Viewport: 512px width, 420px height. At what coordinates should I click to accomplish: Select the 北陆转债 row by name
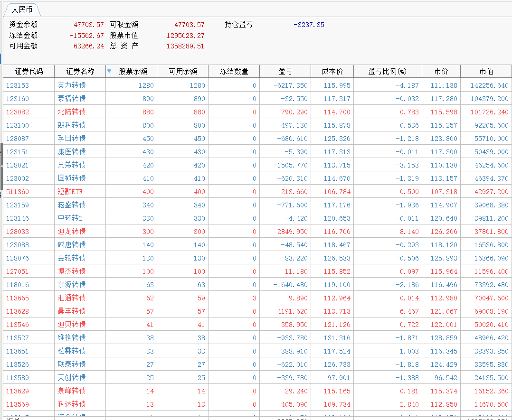(x=71, y=112)
